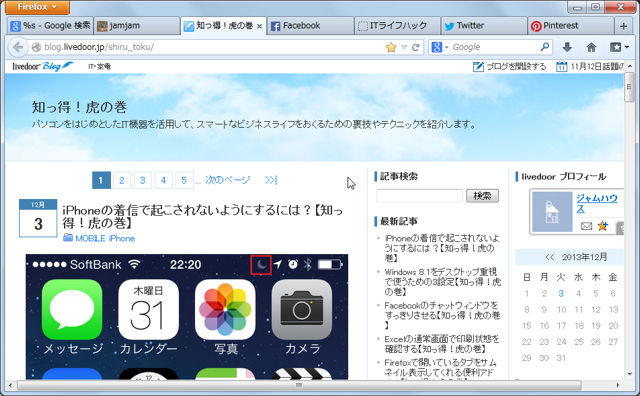Click the profile mail envelope icon
The width and height of the screenshot is (640, 396).
click(586, 226)
